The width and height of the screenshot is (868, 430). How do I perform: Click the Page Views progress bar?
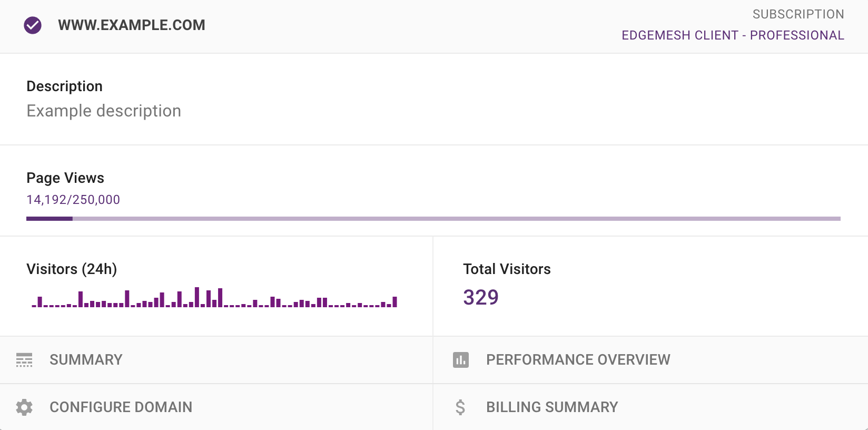pos(433,219)
